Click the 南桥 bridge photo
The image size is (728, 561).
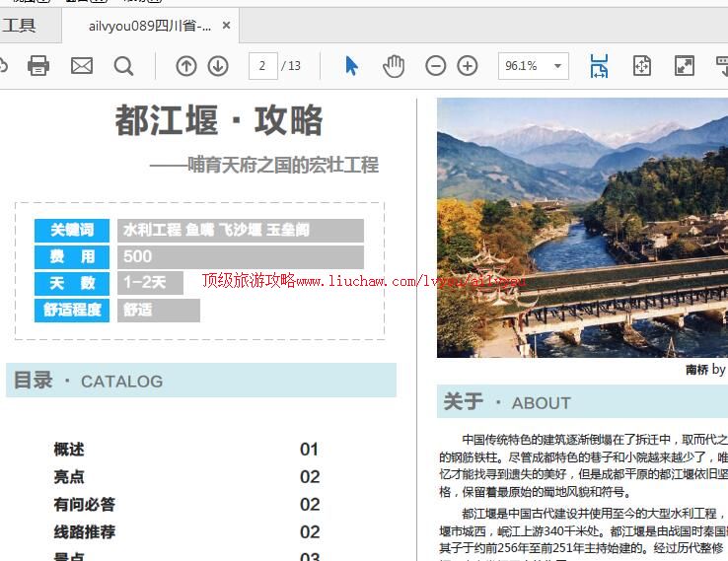tap(582, 227)
